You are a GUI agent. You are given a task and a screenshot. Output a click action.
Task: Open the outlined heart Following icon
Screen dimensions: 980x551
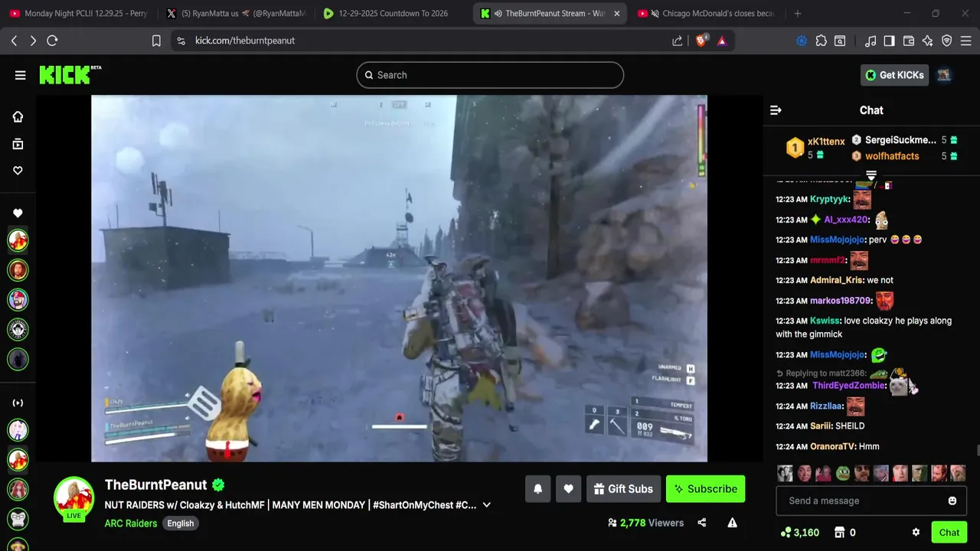pos(18,171)
